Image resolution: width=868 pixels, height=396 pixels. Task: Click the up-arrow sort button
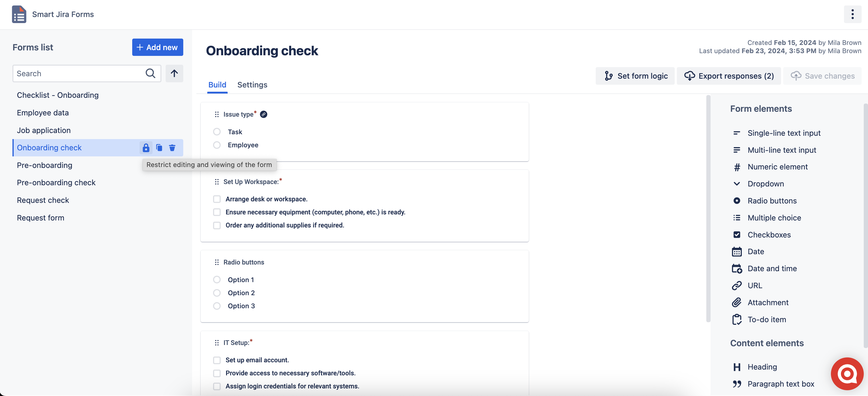(174, 73)
